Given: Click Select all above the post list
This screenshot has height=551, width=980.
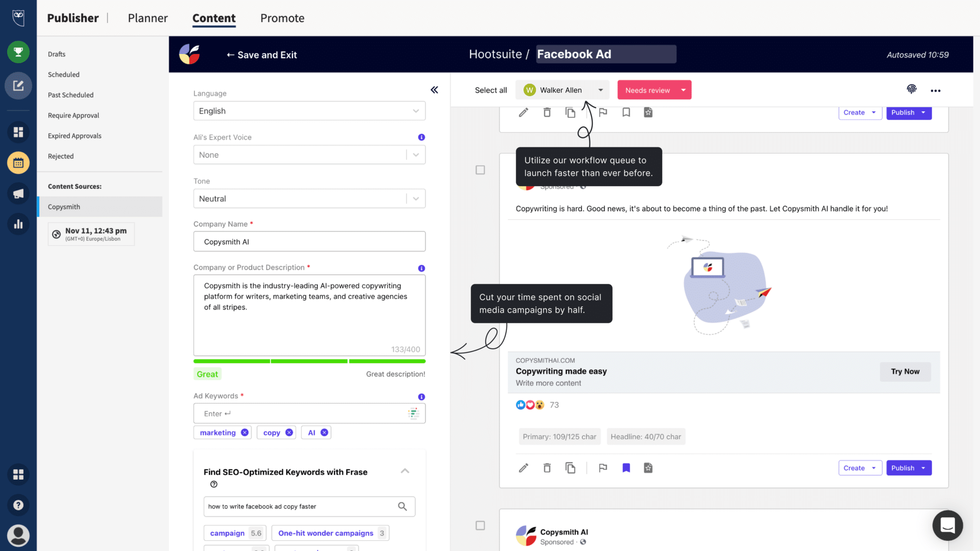Looking at the screenshot, I should 490,90.
